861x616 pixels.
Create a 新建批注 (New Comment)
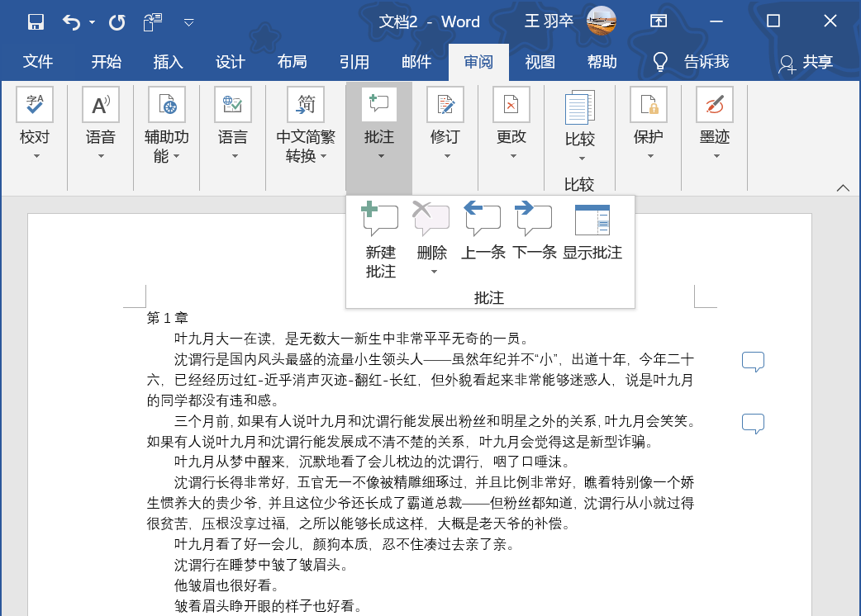(x=379, y=235)
